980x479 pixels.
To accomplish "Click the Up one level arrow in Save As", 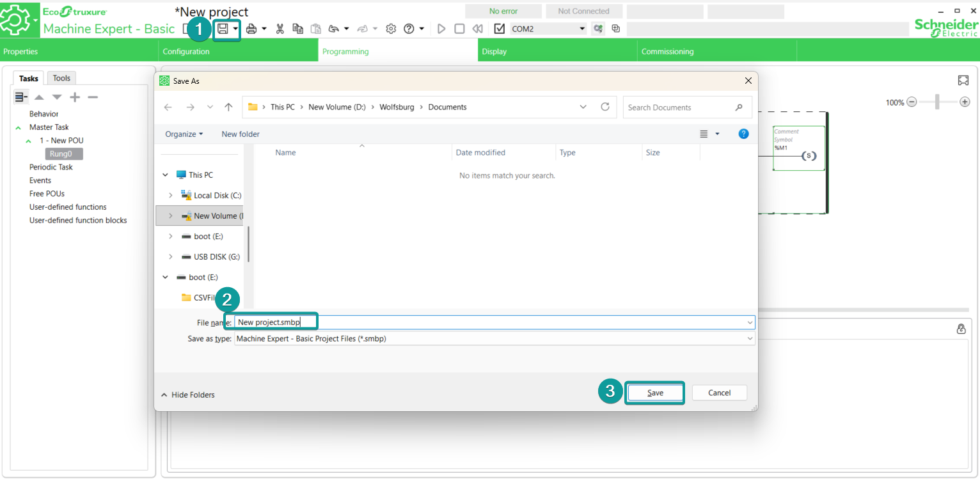I will click(x=228, y=107).
